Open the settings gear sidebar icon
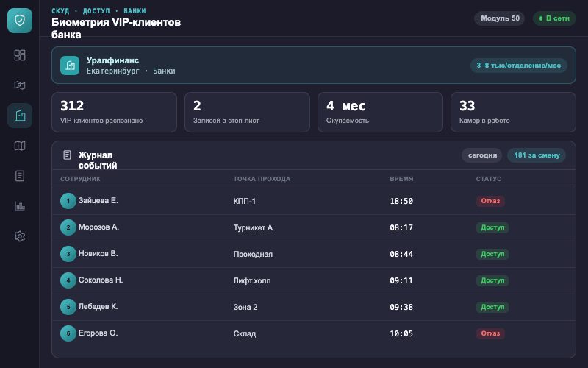The width and height of the screenshot is (588, 368). (x=20, y=236)
